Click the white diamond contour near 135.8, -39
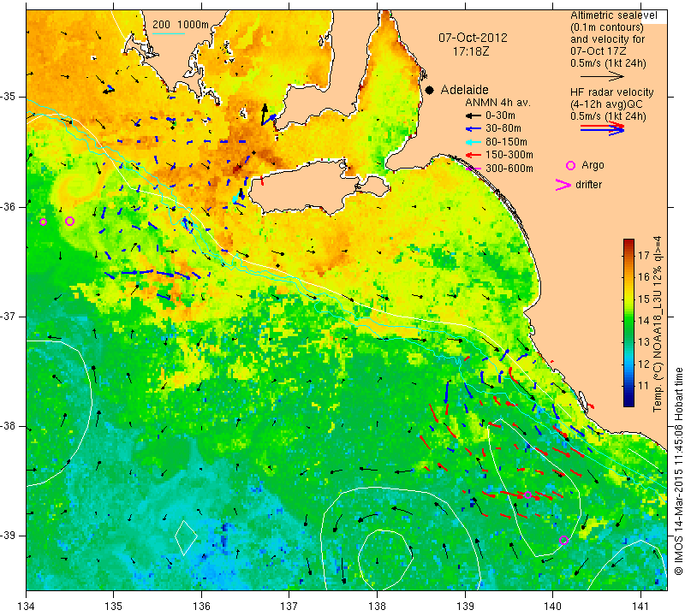Image resolution: width=685 pixels, height=616 pixels. [186, 537]
